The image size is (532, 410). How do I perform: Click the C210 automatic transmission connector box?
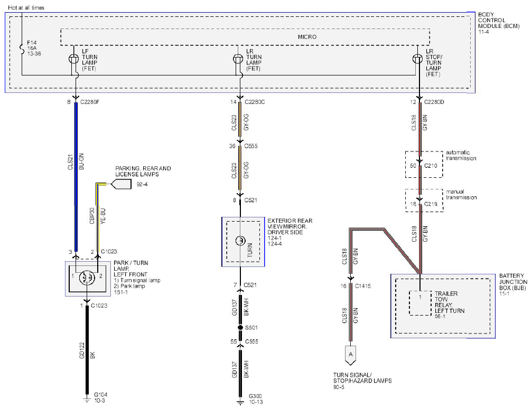[x=424, y=164]
